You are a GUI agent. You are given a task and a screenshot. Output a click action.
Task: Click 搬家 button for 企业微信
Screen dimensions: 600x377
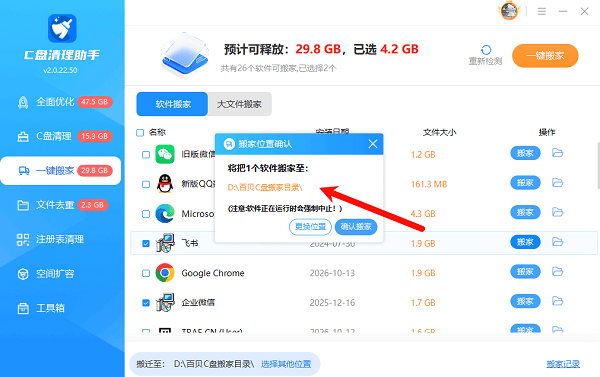(525, 301)
